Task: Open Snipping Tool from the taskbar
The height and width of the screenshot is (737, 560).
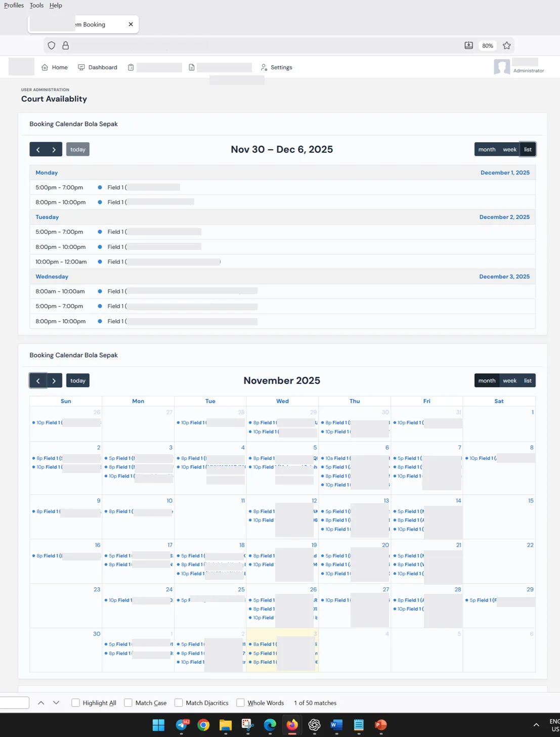Action: coord(247,725)
